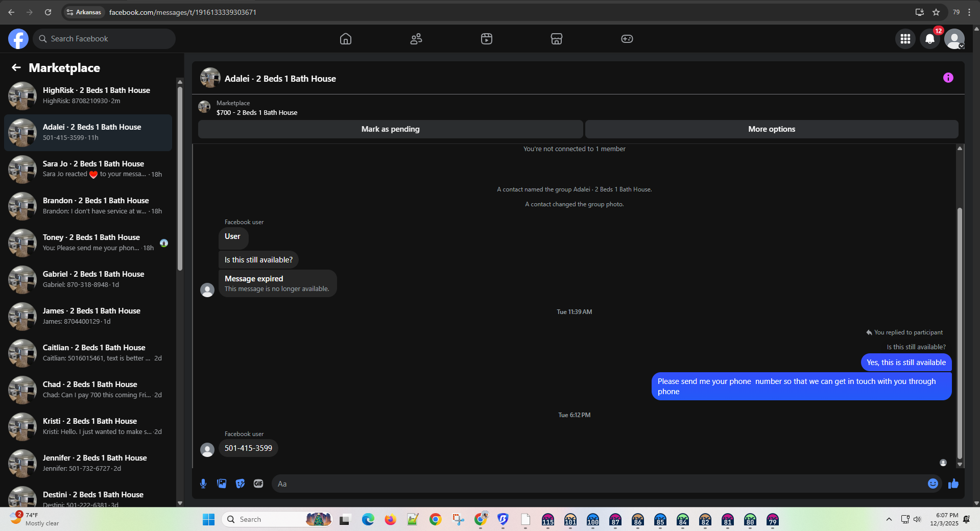The height and width of the screenshot is (531, 980).
Task: Open the Sara Jo conversation
Action: (88, 169)
